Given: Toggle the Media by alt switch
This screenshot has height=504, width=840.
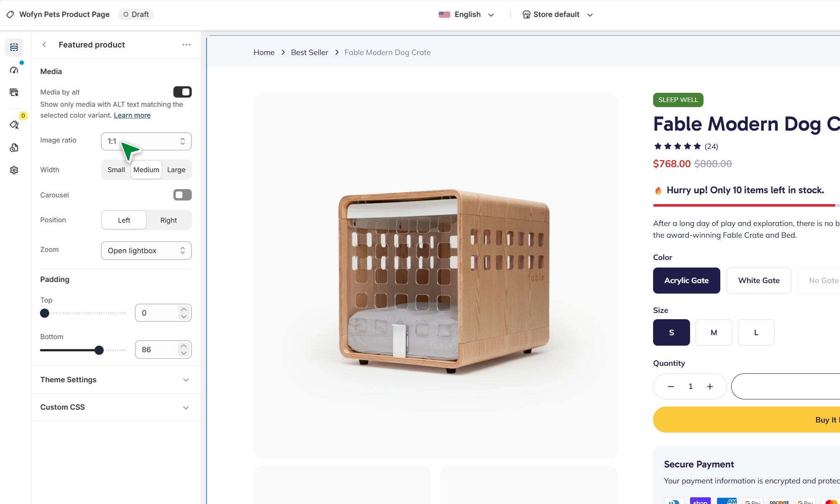Looking at the screenshot, I should [182, 92].
